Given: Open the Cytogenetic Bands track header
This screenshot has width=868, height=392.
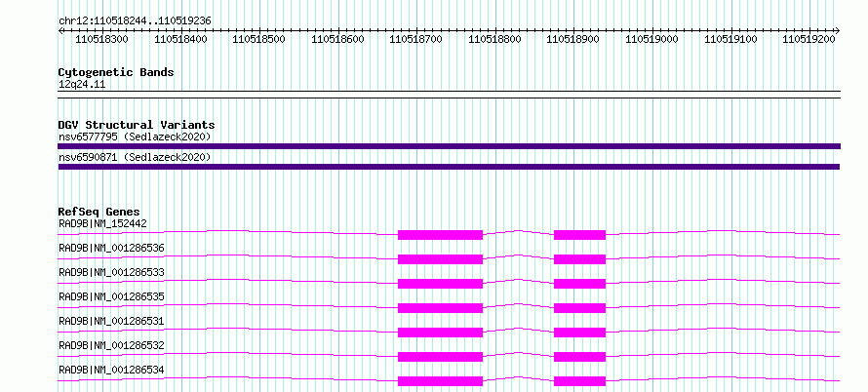Looking at the screenshot, I should [116, 72].
